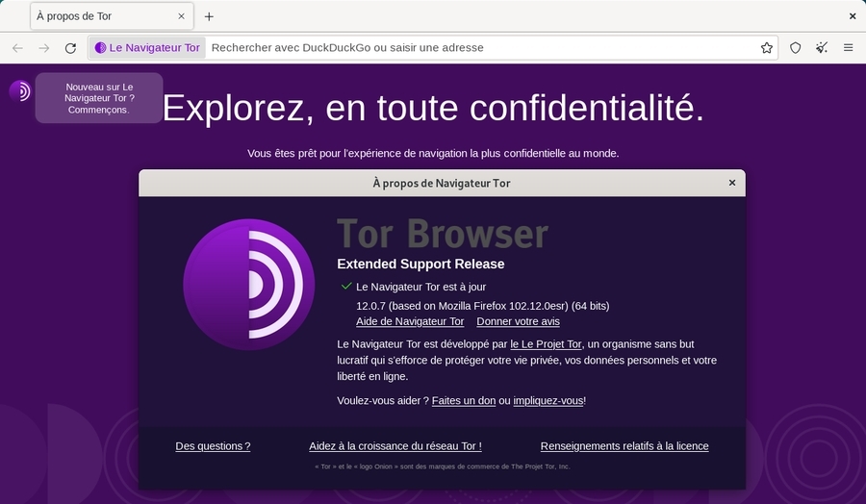Click the large Tor Browser onion logo

click(249, 285)
